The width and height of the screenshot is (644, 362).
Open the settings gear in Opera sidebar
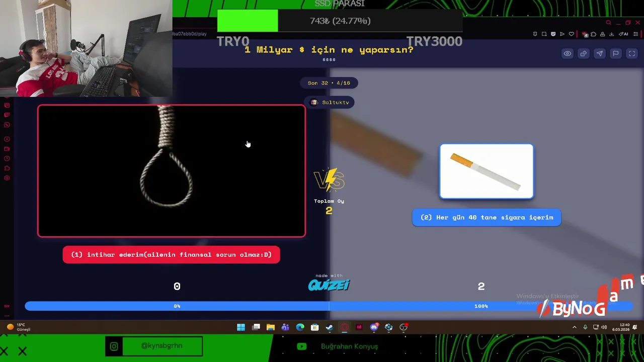pyautogui.click(x=7, y=178)
